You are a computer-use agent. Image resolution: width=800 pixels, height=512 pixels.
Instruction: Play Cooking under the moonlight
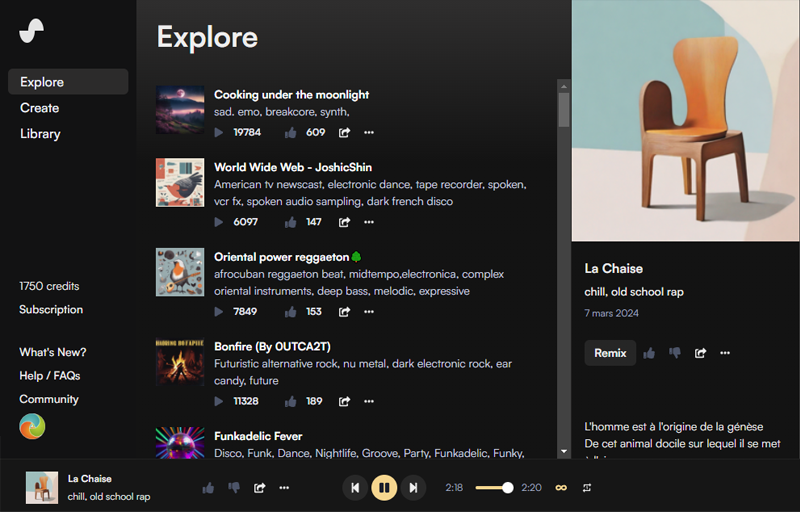[x=219, y=133]
